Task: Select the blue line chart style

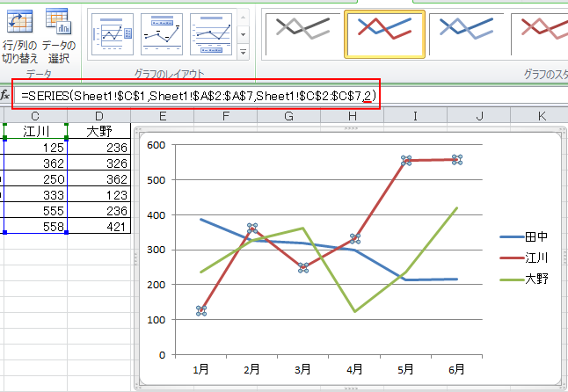Action: coord(467,33)
